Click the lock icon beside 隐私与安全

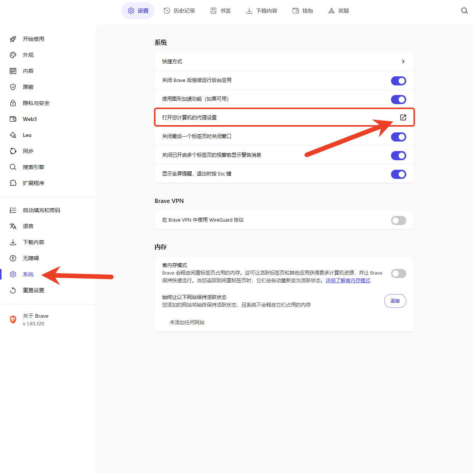pyautogui.click(x=13, y=103)
